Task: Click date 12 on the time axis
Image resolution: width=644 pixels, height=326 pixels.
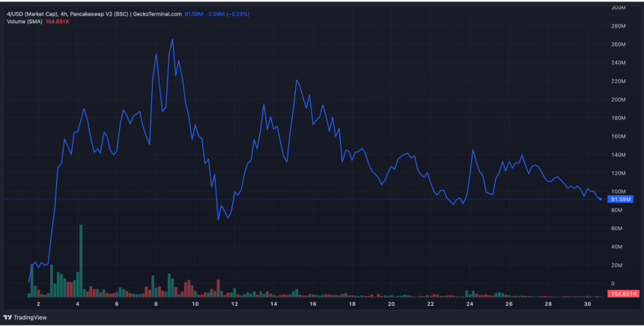Action: pyautogui.click(x=234, y=304)
